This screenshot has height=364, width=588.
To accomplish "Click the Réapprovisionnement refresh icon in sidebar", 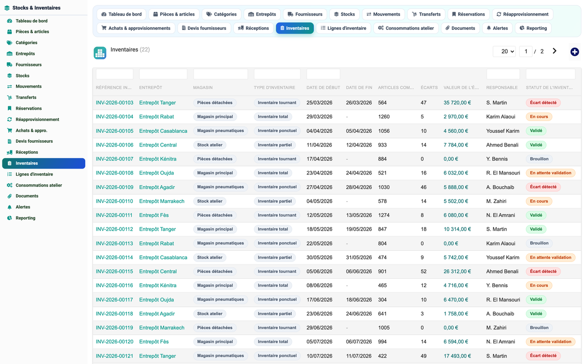I will coord(9,120).
